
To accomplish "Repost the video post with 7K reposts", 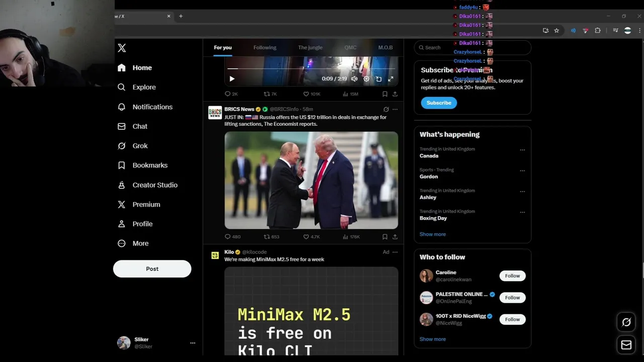I will 270,94.
